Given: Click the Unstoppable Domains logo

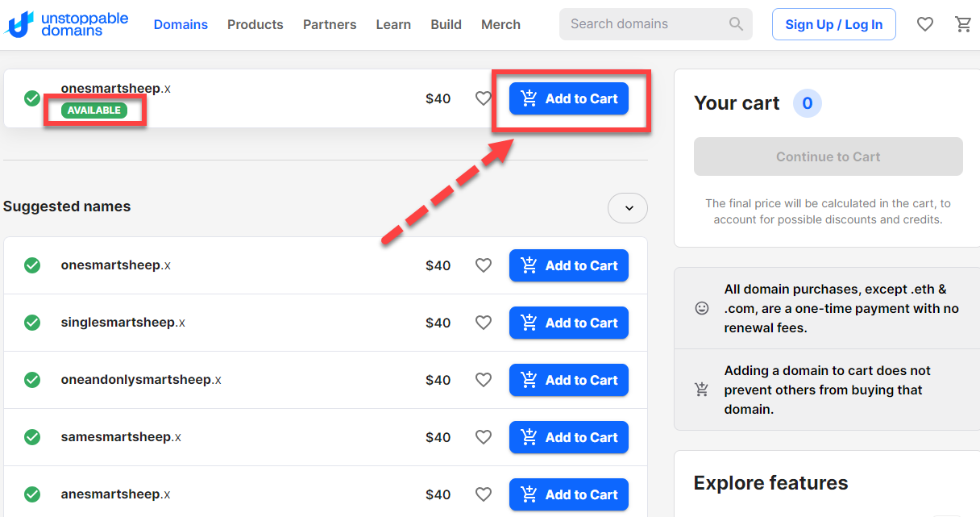Looking at the screenshot, I should pos(67,24).
